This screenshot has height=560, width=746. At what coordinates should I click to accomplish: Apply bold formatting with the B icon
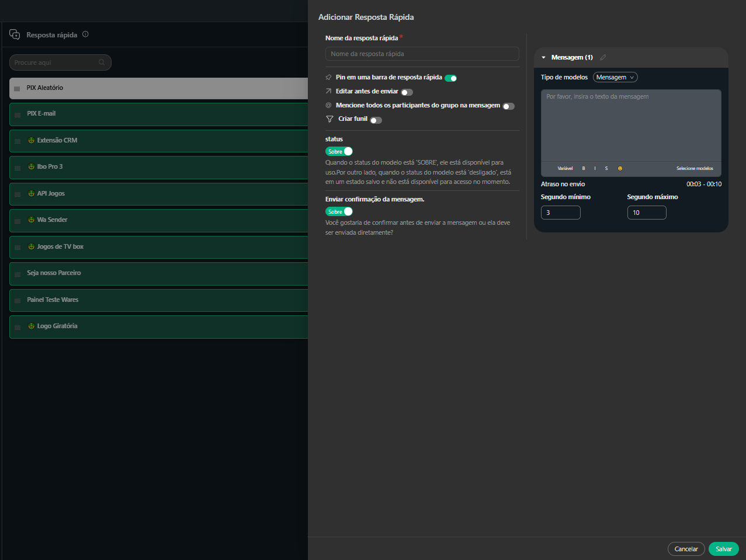pos(583,168)
